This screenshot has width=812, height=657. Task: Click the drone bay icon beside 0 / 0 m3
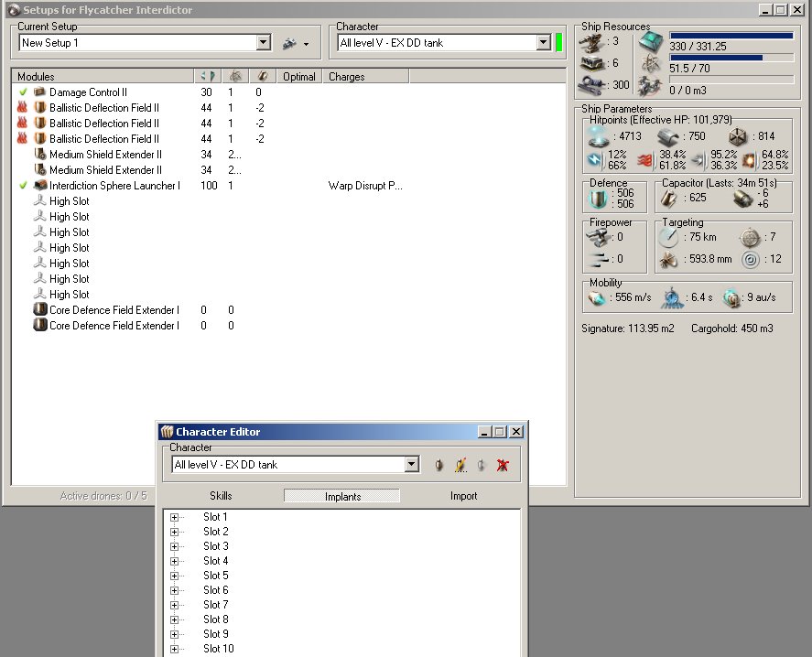point(651,86)
